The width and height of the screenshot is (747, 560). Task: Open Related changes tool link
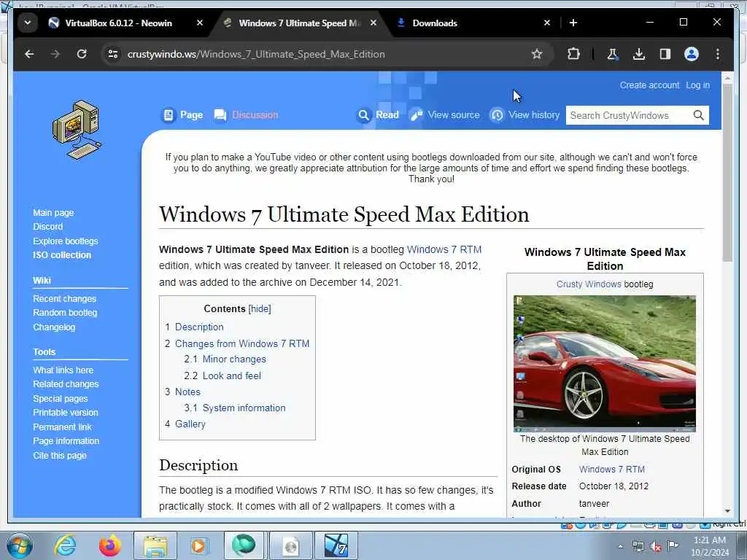[x=66, y=384]
